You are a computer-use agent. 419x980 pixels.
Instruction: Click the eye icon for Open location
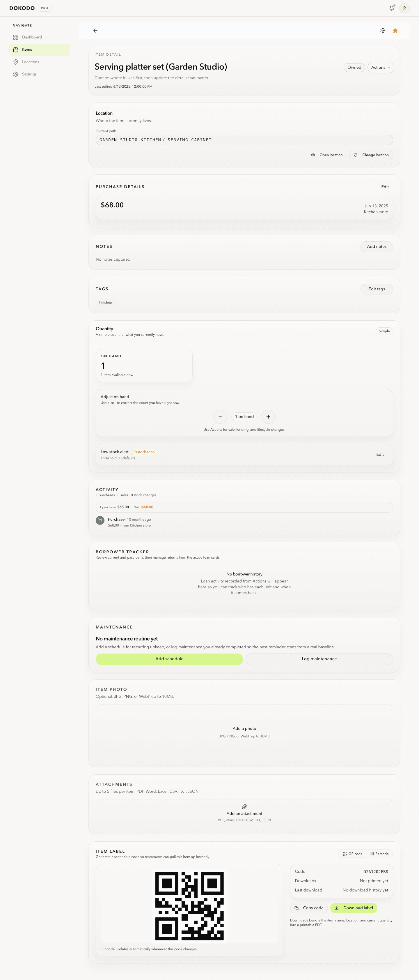tap(313, 155)
